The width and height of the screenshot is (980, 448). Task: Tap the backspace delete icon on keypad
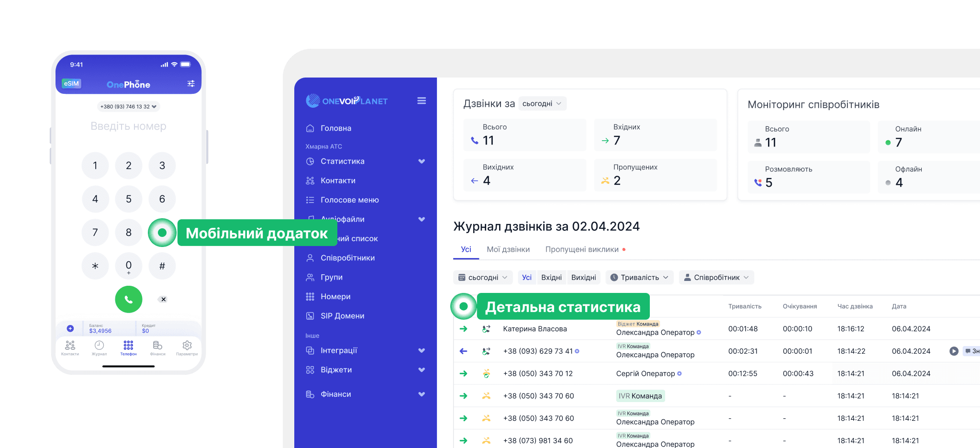pyautogui.click(x=163, y=300)
